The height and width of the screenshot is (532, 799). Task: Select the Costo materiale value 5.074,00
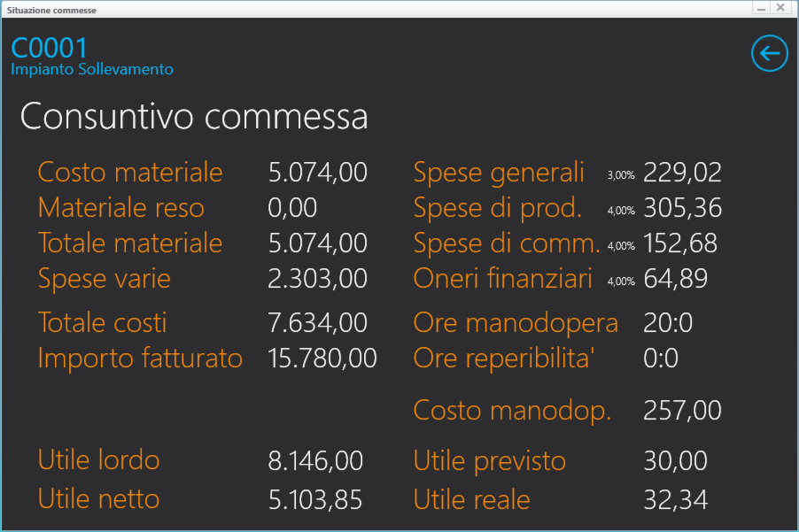317,172
